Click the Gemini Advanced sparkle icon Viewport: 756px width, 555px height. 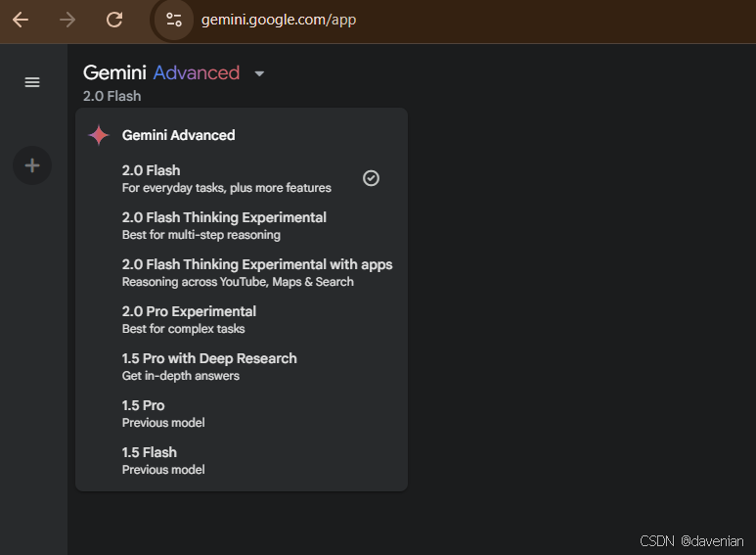99,135
